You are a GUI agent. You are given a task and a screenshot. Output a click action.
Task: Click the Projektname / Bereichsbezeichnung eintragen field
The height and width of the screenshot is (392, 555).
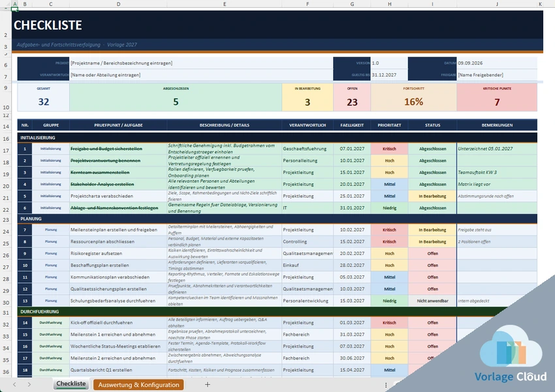201,63
